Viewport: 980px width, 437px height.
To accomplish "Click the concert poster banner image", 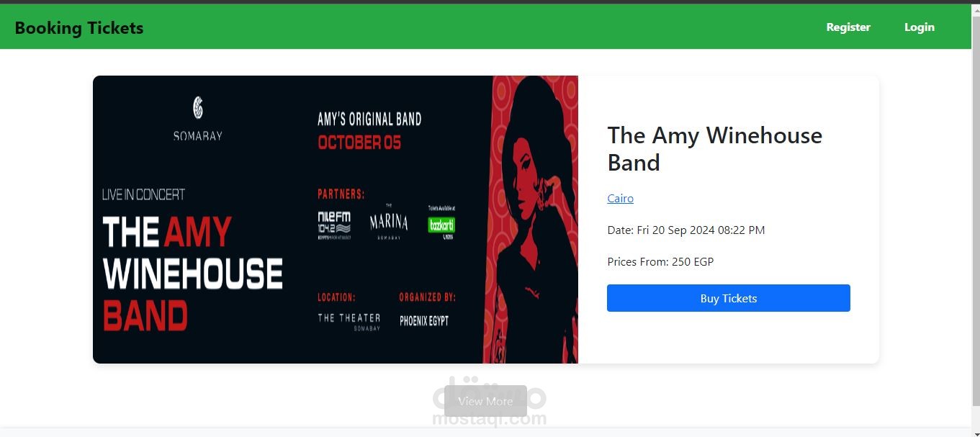I will 336,220.
